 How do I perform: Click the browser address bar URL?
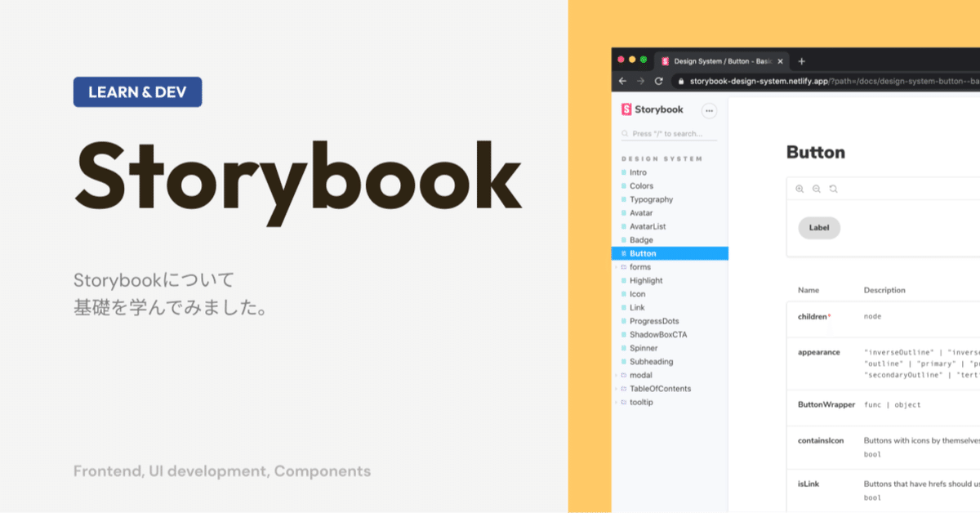tap(835, 81)
